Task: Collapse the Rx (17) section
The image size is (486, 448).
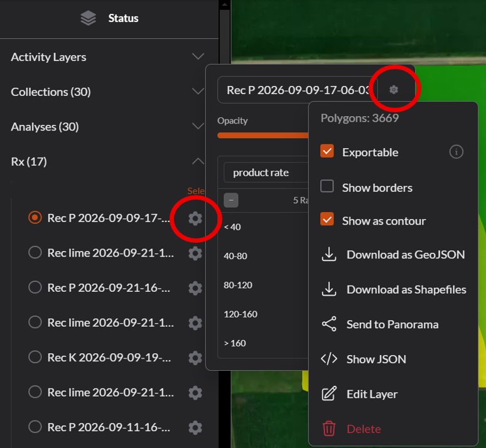Action: (198, 161)
